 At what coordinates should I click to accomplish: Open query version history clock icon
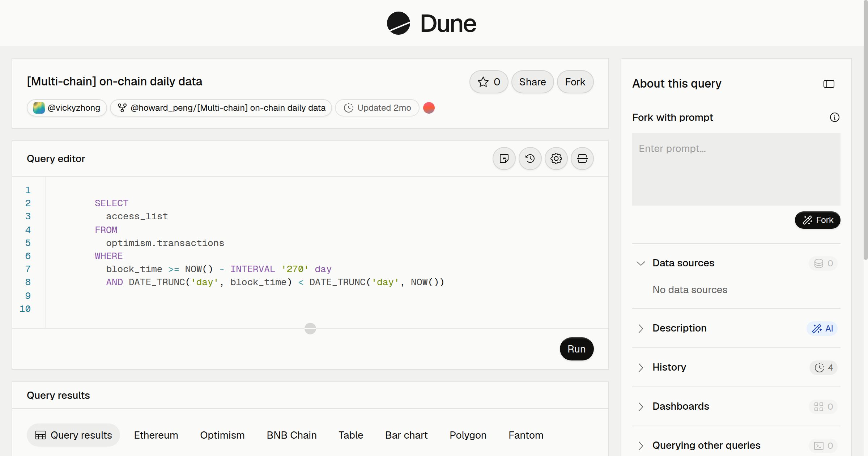pos(530,159)
